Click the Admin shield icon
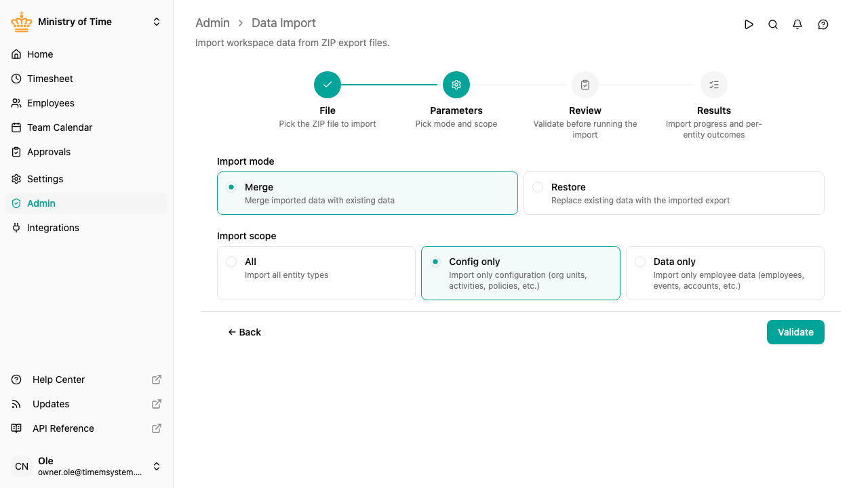 [x=16, y=203]
